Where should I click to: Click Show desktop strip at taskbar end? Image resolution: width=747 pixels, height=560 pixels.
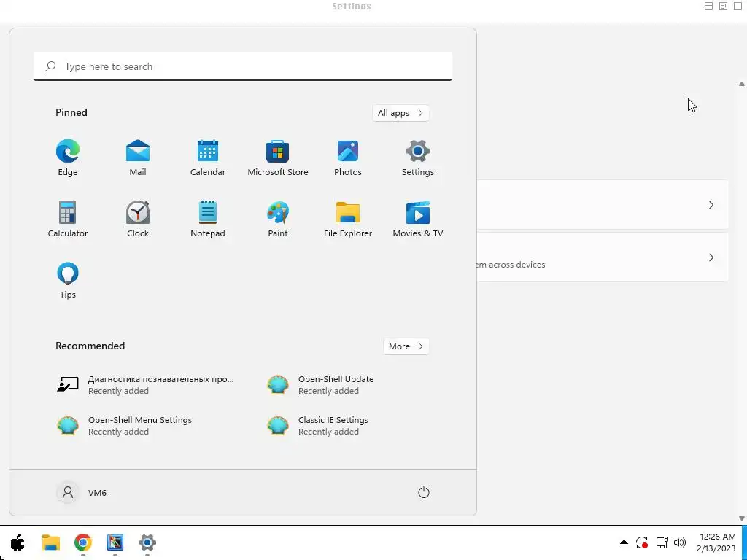point(744,542)
